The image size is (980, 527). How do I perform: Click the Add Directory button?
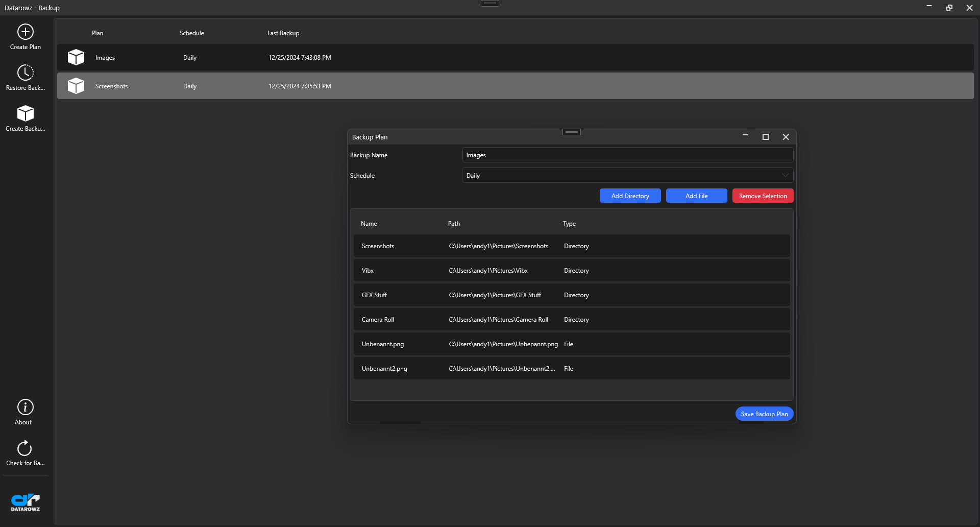click(x=630, y=196)
